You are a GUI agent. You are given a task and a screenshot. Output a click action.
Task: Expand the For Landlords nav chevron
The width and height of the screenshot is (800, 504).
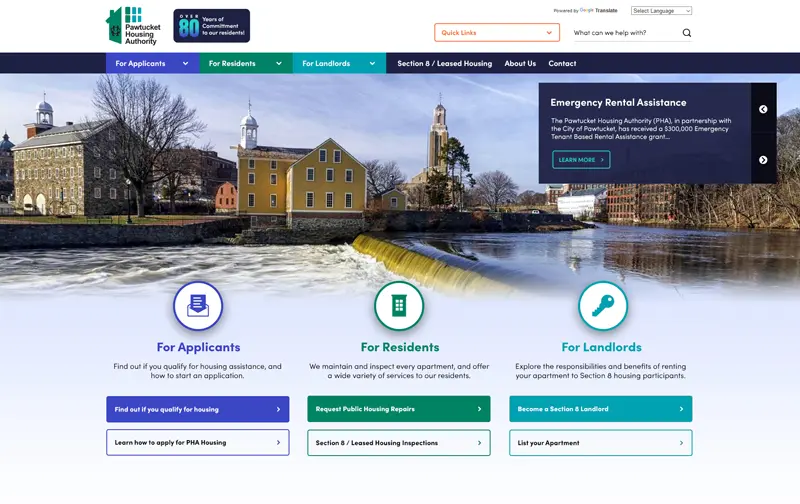372,63
